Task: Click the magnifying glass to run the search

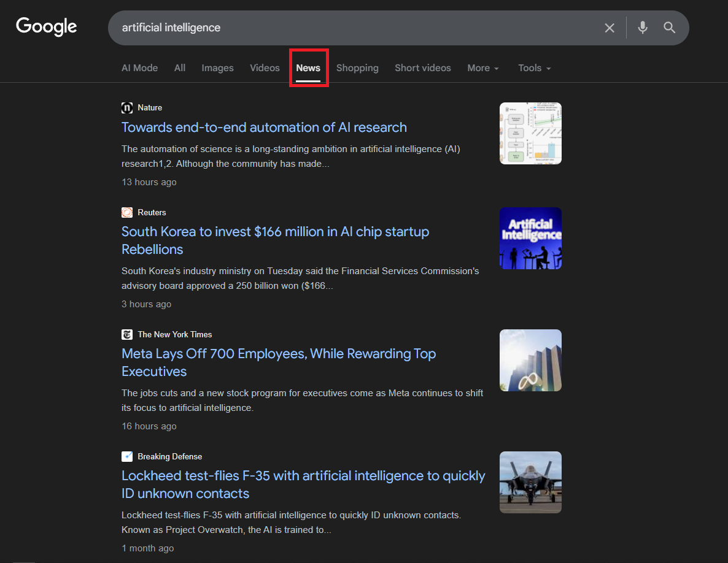Action: [669, 28]
